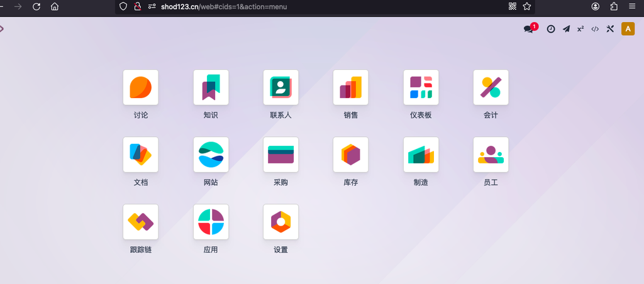The image size is (644, 284).
Task: Go forward in browser history
Action: point(18,6)
